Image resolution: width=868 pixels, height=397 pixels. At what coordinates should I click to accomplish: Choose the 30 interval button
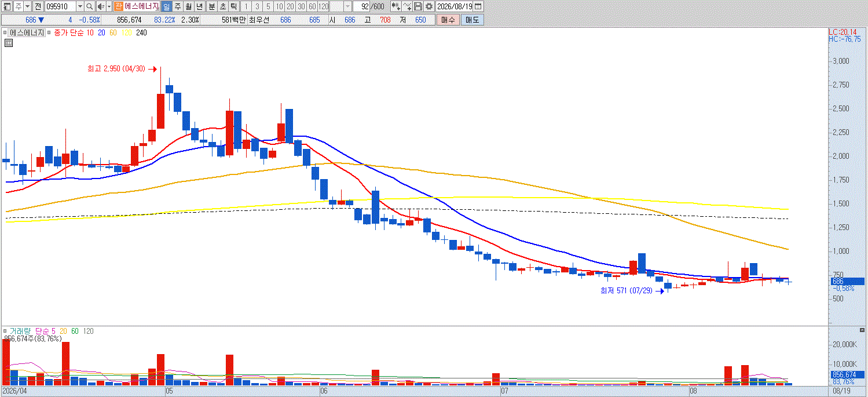tap(301, 6)
